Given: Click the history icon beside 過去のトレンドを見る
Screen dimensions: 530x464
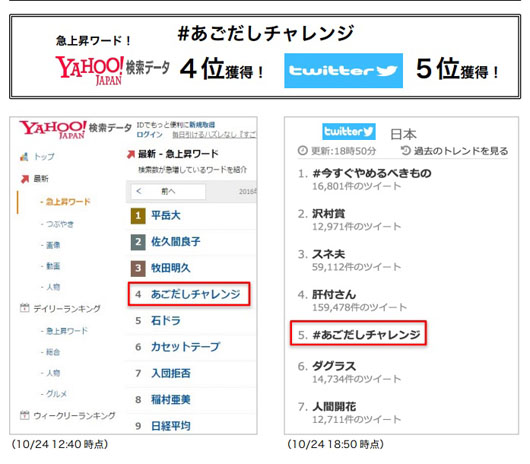Looking at the screenshot, I should click(405, 150).
